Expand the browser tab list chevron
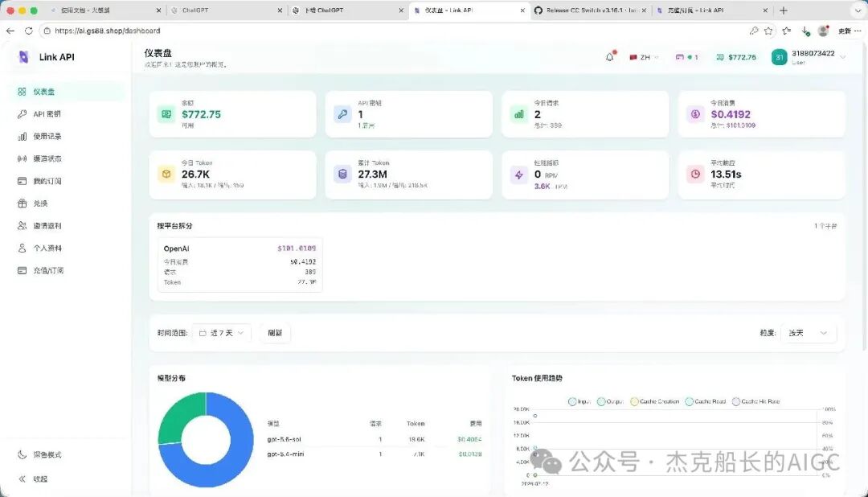The image size is (868, 497). [858, 10]
